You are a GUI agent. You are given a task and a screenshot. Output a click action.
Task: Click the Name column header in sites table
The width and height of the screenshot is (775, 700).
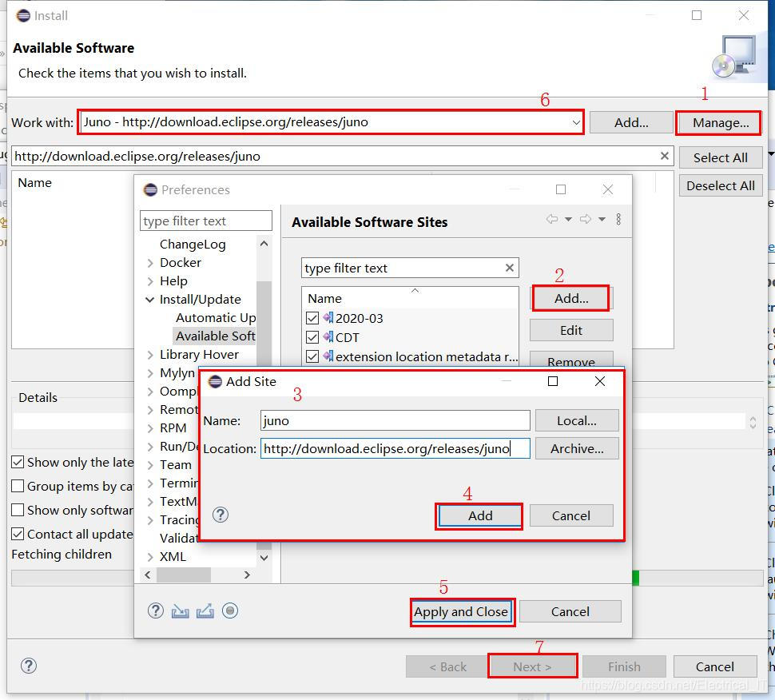410,298
